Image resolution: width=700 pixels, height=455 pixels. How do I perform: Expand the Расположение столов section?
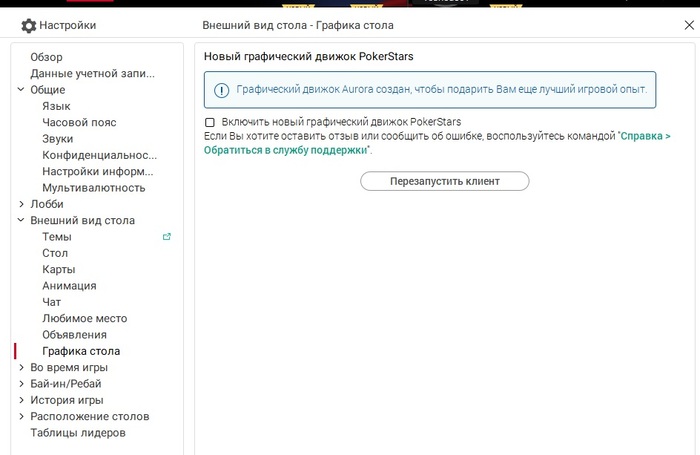(x=21, y=416)
